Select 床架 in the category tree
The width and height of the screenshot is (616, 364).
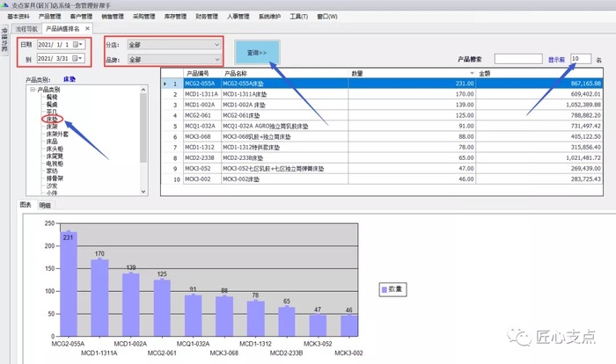tap(52, 127)
